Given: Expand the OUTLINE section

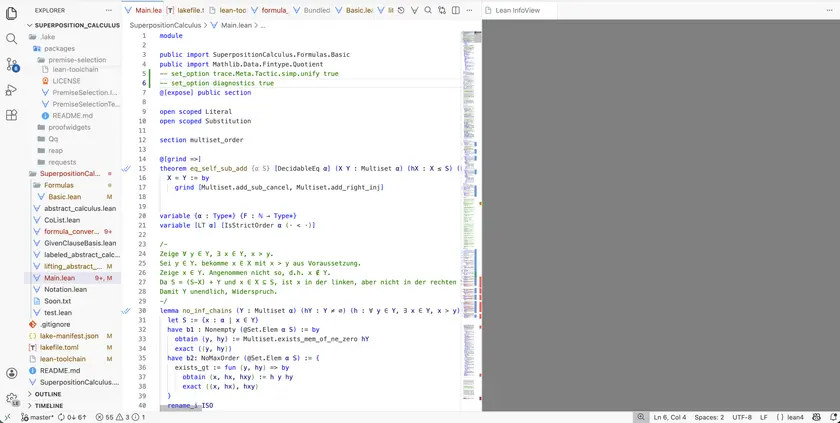Looking at the screenshot, I should (x=48, y=394).
